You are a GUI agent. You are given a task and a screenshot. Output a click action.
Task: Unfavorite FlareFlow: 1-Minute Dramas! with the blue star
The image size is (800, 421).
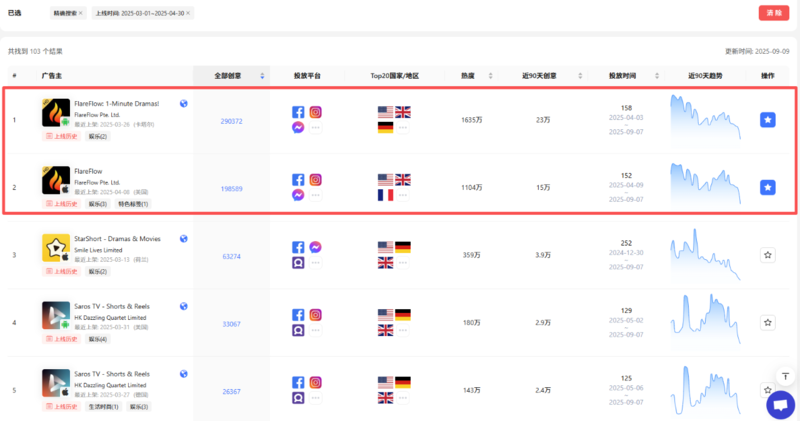(767, 120)
